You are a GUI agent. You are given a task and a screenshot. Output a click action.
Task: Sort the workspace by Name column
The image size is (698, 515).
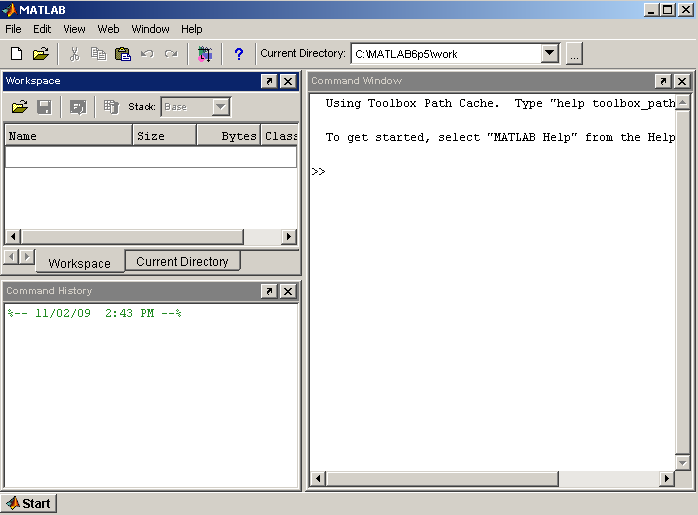click(69, 135)
